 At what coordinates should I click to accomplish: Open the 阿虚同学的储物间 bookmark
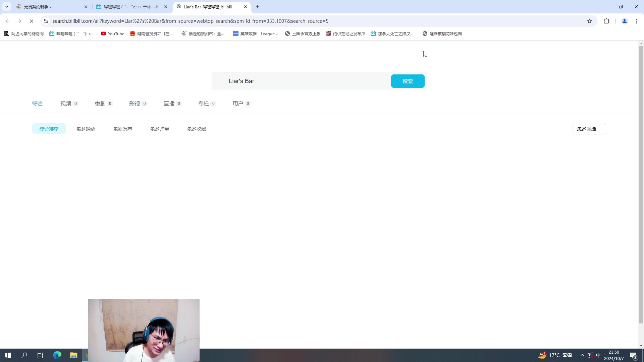point(23,34)
